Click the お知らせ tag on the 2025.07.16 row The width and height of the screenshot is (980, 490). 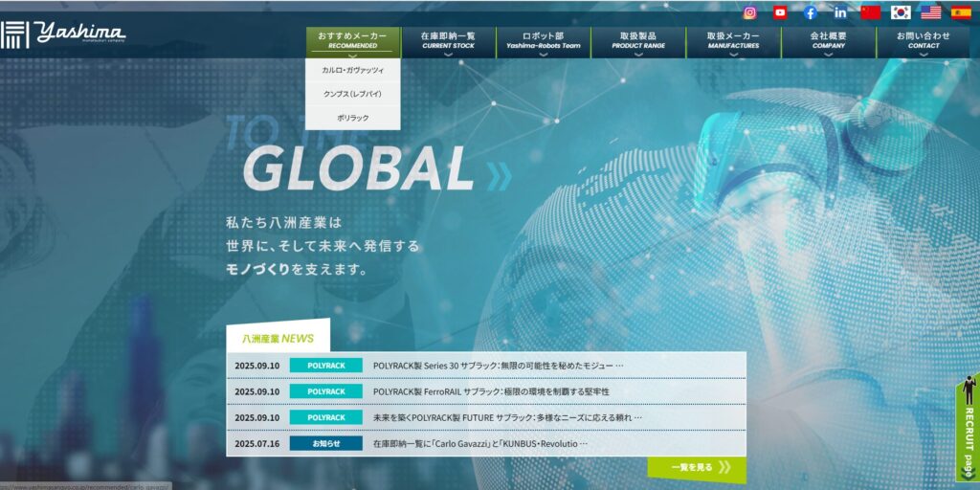coord(325,444)
